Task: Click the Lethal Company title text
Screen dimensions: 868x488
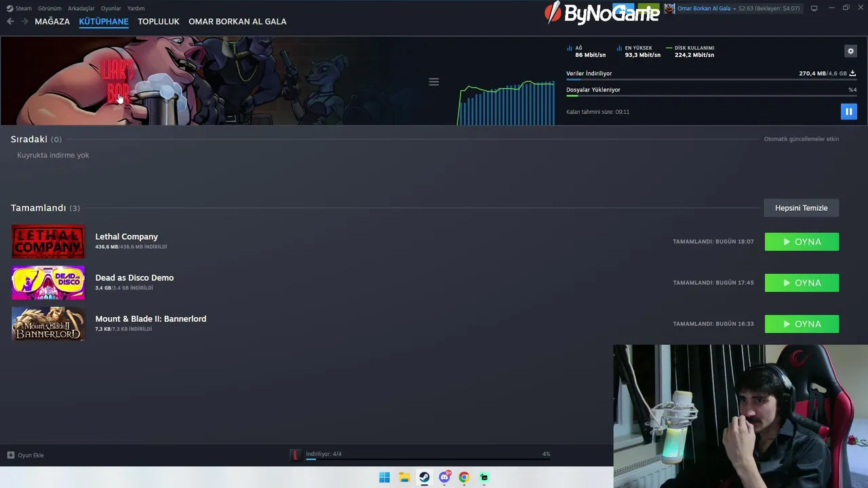Action: [x=126, y=237]
